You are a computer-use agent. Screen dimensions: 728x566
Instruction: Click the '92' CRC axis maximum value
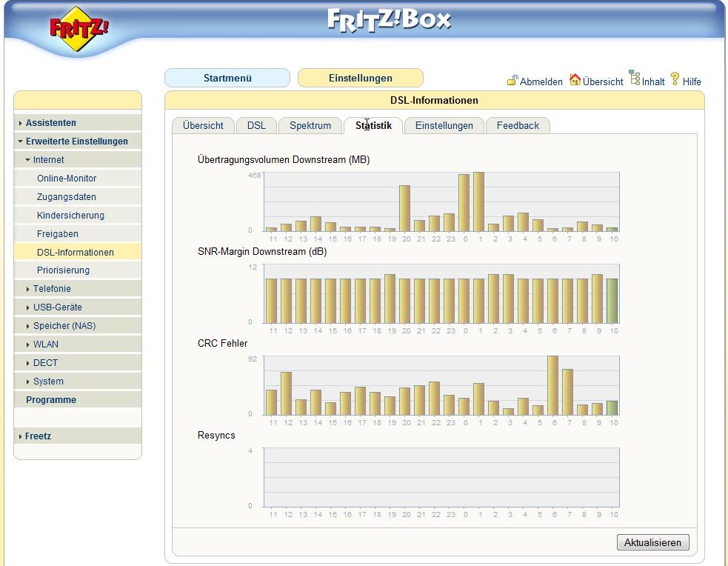[x=252, y=359]
